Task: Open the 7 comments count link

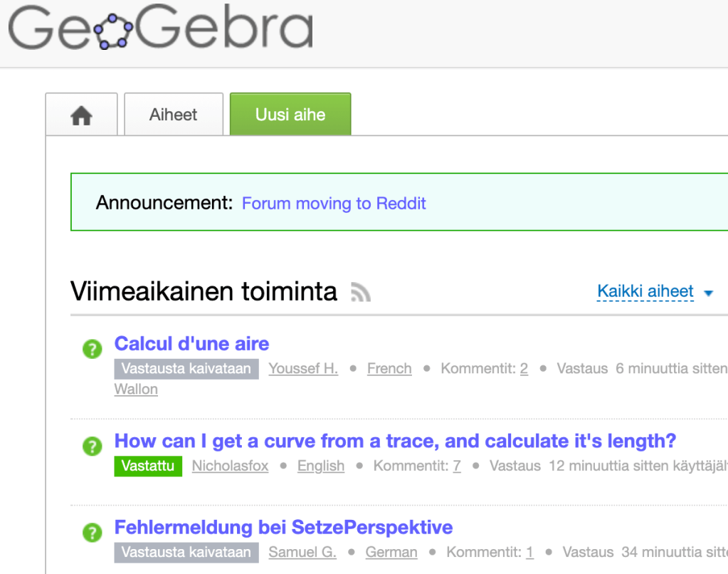Action: click(457, 466)
